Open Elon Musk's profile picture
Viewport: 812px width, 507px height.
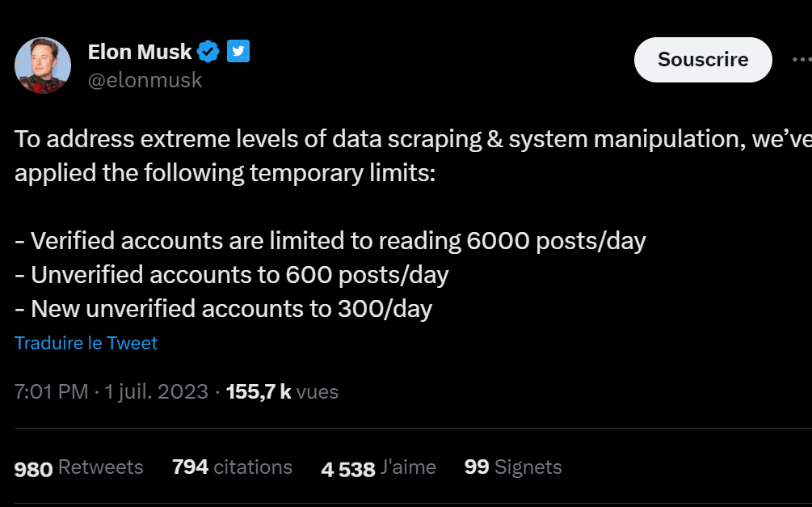(x=43, y=65)
